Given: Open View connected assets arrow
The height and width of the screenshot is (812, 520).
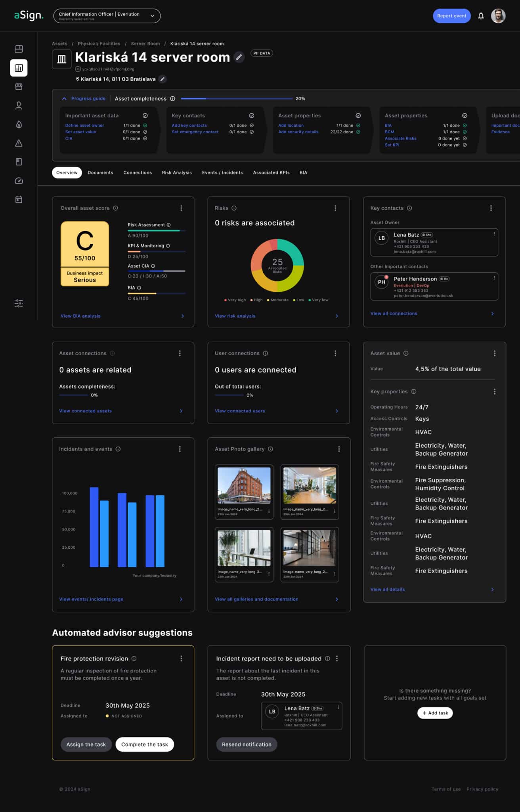Looking at the screenshot, I should pyautogui.click(x=182, y=411).
